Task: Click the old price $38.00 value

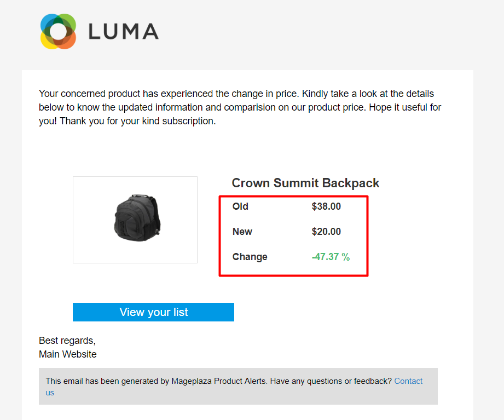Action: 326,206
